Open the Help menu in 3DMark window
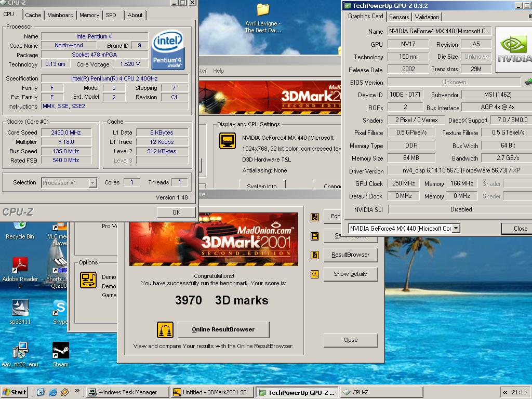Screen dimensions: 532x399 [219, 71]
